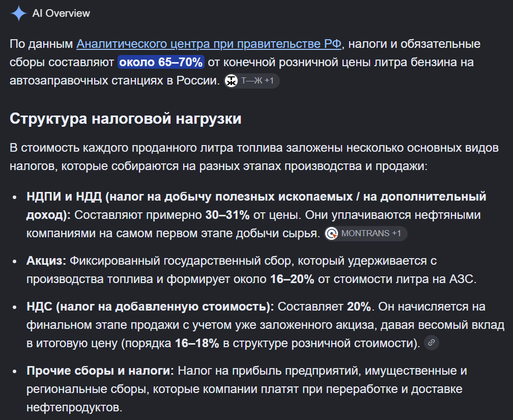Click the bold 16–20% excise figure
The width and height of the screenshot is (513, 420).
click(292, 279)
